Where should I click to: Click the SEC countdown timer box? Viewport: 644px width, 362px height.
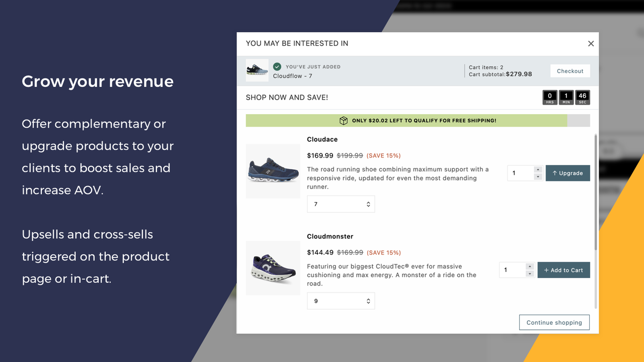(x=582, y=97)
